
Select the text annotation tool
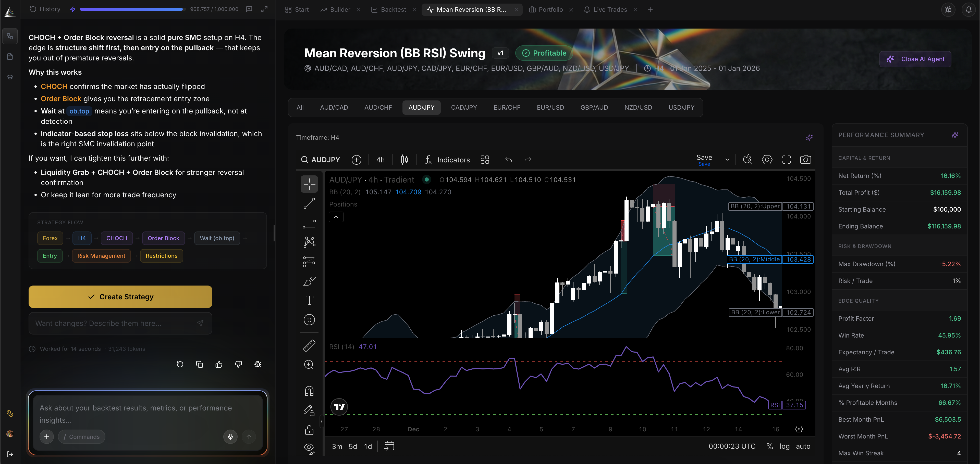(x=309, y=300)
